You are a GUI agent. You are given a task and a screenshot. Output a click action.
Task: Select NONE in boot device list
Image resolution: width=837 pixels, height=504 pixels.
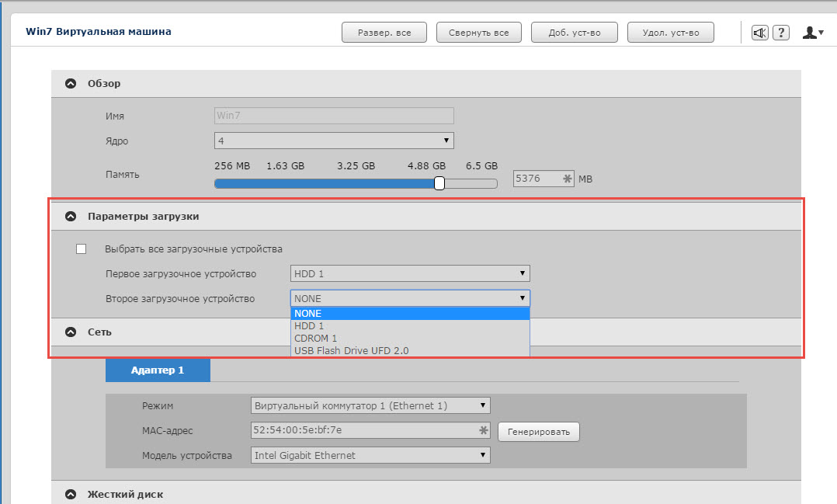(410, 314)
